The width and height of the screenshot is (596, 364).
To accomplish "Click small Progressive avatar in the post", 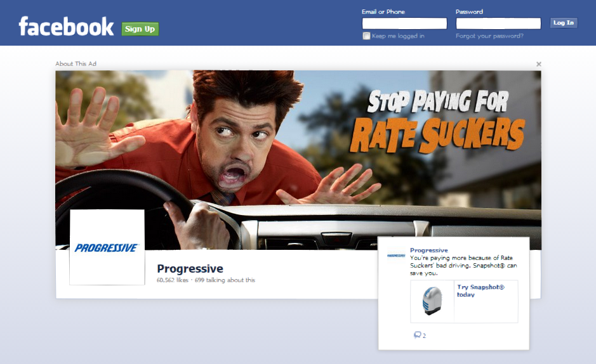I will tap(396, 256).
